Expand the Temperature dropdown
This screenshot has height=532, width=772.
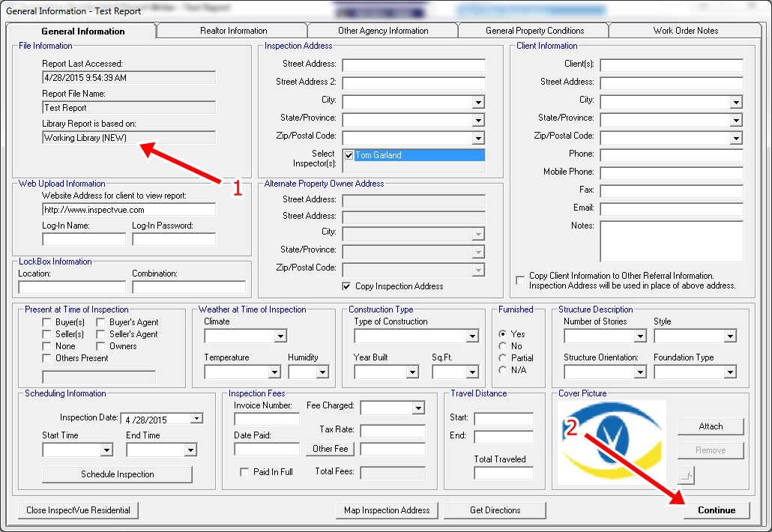[275, 372]
